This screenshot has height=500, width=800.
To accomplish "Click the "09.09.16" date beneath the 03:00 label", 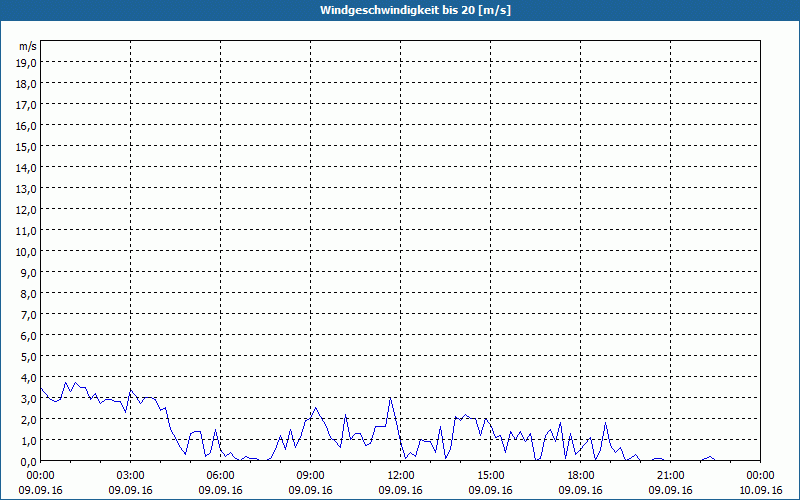I will click(x=131, y=490).
